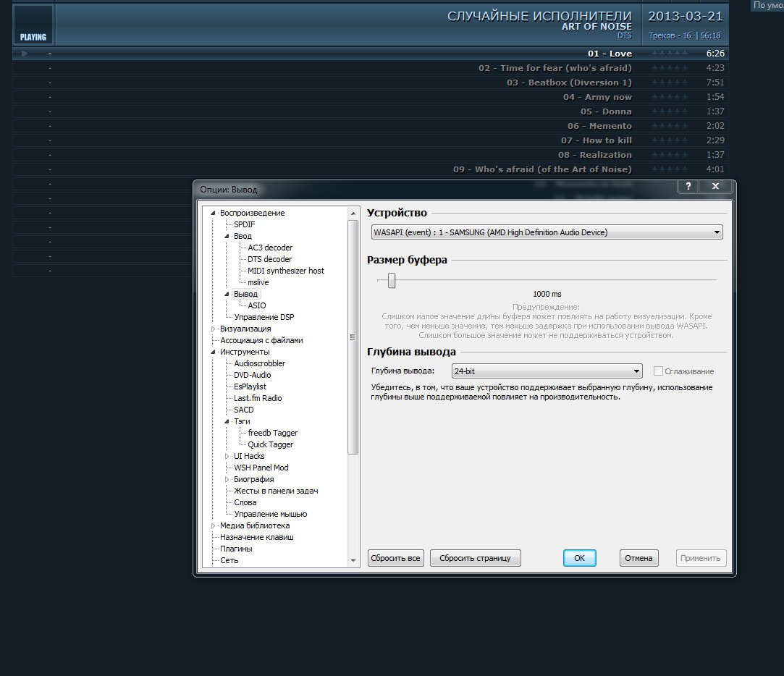This screenshot has height=676, width=784.
Task: Expand the UI Hacks tree node
Action: [227, 456]
